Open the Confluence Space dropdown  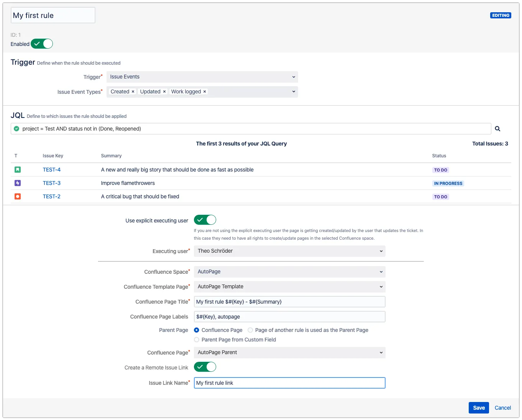point(289,272)
